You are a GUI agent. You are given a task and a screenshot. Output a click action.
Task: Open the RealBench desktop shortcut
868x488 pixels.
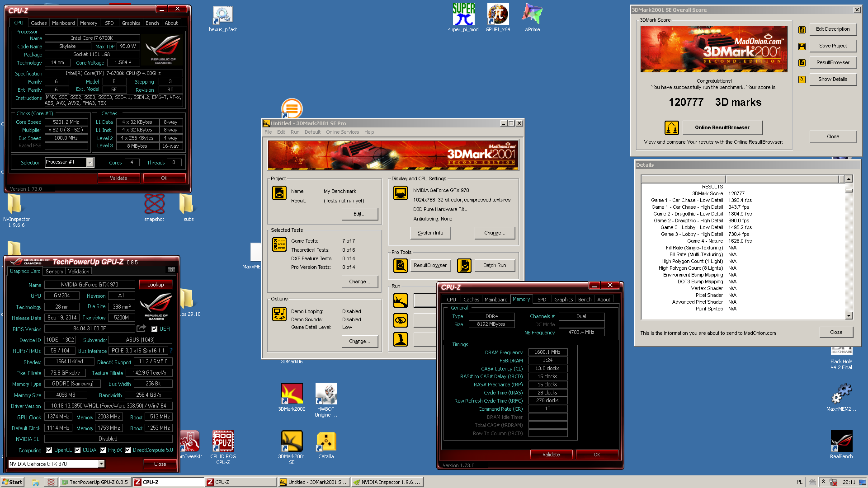(x=841, y=445)
